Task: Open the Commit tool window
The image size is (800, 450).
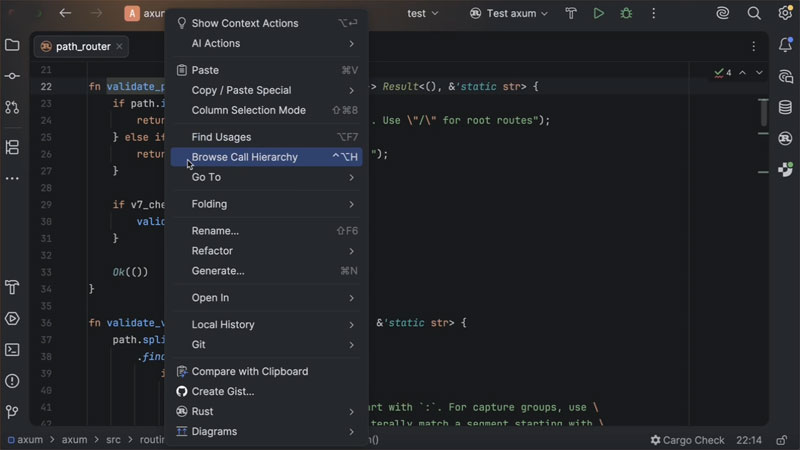Action: tap(12, 76)
